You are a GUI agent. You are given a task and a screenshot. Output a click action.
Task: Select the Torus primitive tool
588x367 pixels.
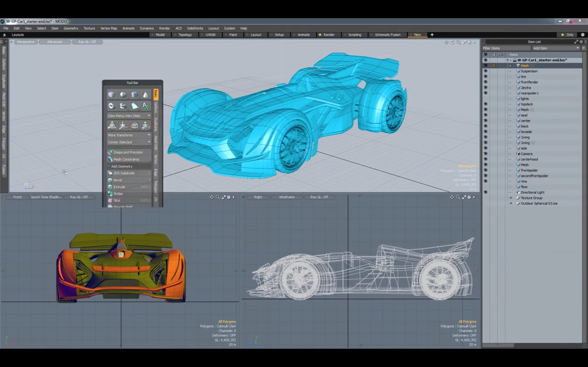(x=111, y=106)
